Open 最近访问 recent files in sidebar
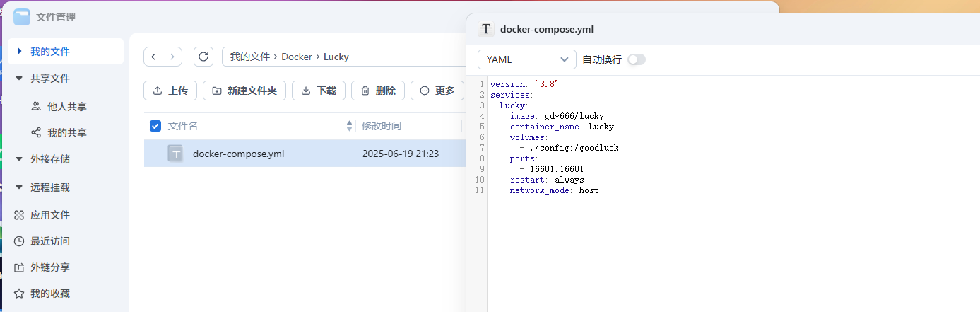 49,241
